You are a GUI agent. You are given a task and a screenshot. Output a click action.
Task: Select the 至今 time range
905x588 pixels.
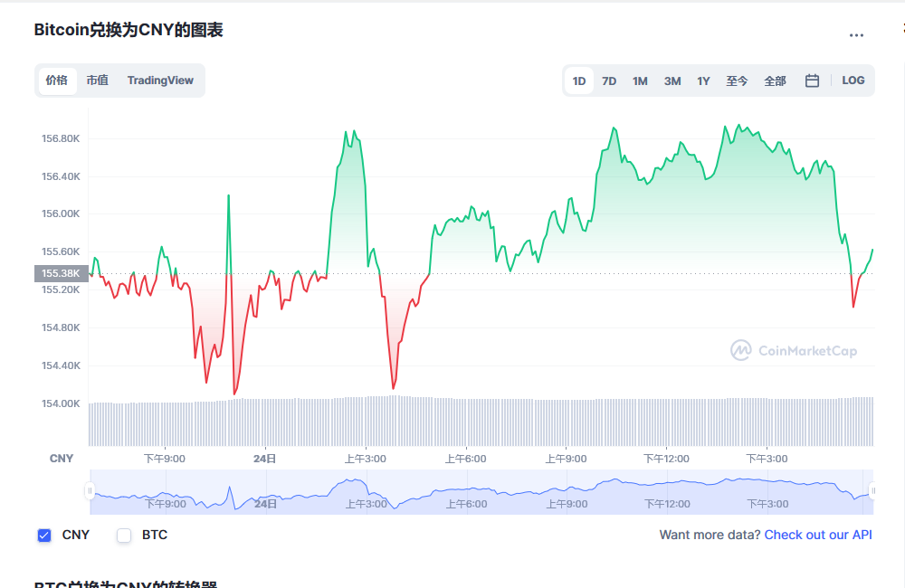[x=737, y=81]
